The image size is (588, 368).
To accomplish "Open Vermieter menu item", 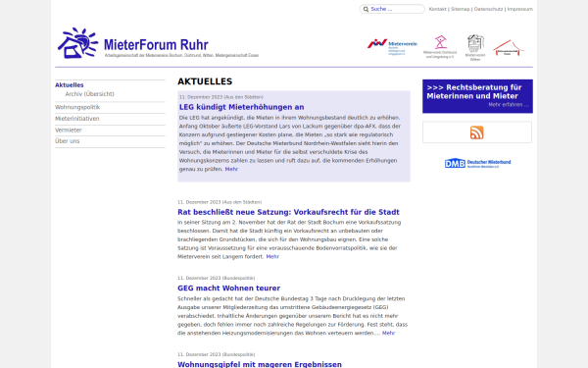I will click(69, 131).
